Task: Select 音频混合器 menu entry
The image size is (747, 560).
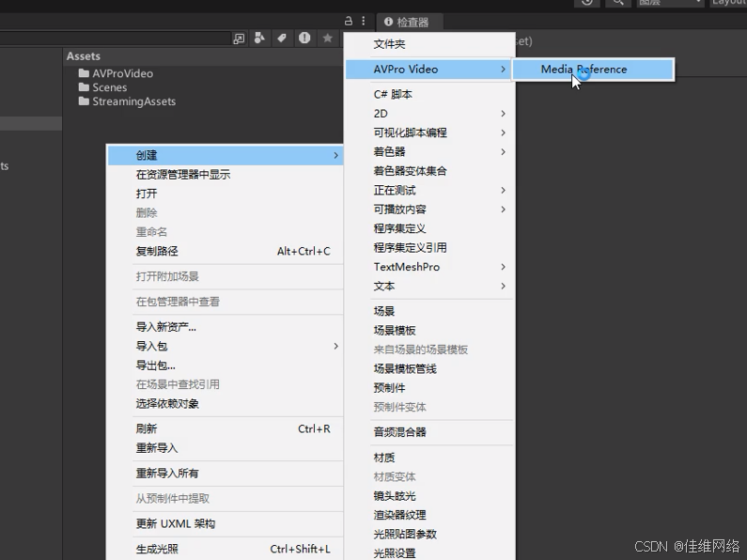Action: coord(429,432)
